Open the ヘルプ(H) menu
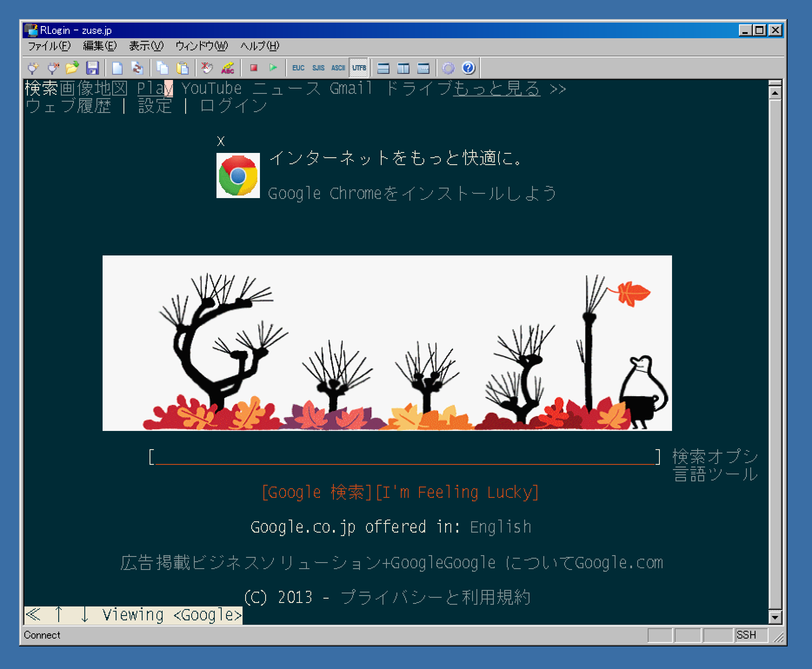The image size is (812, 669). (x=260, y=46)
